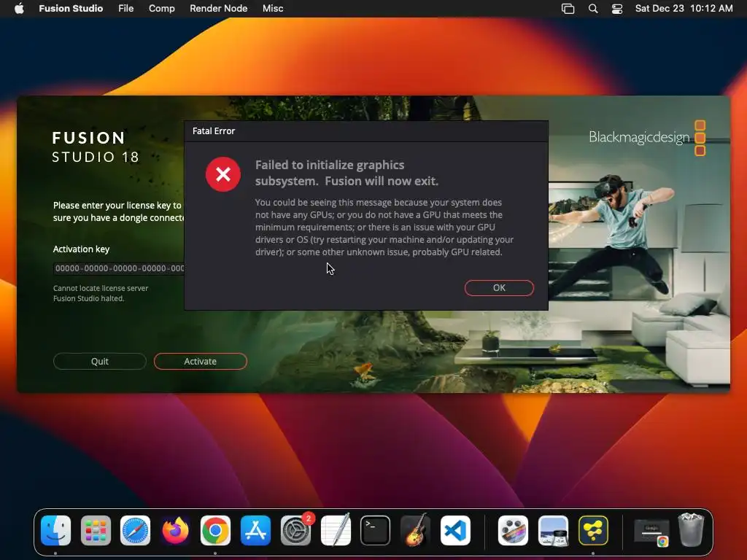Click the Quit button
747x560 pixels.
[99, 361]
